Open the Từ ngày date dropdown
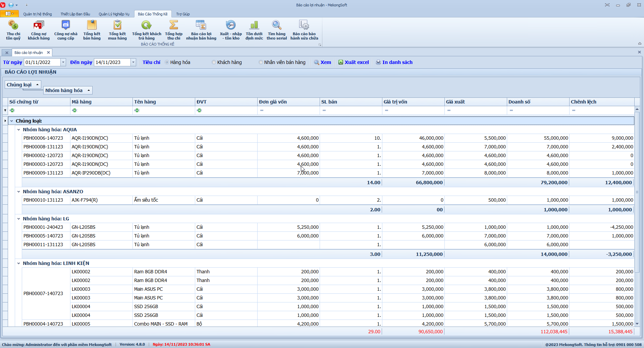This screenshot has width=644, height=348. coord(63,62)
